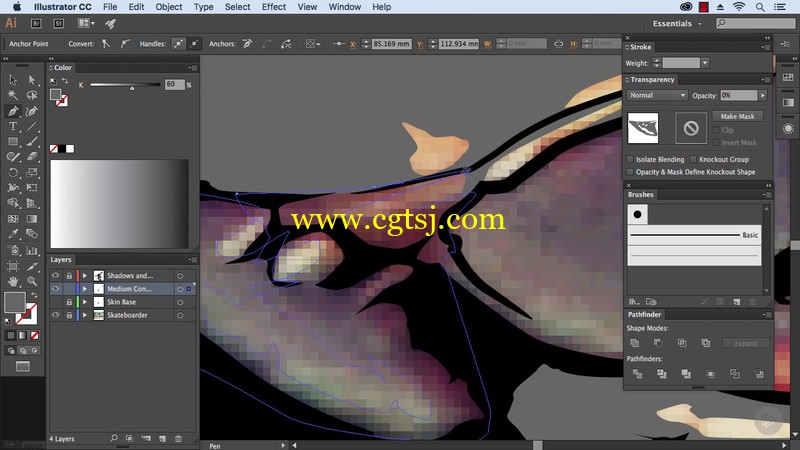Image resolution: width=800 pixels, height=450 pixels.
Task: Click the X coordinate input field
Action: click(x=391, y=44)
